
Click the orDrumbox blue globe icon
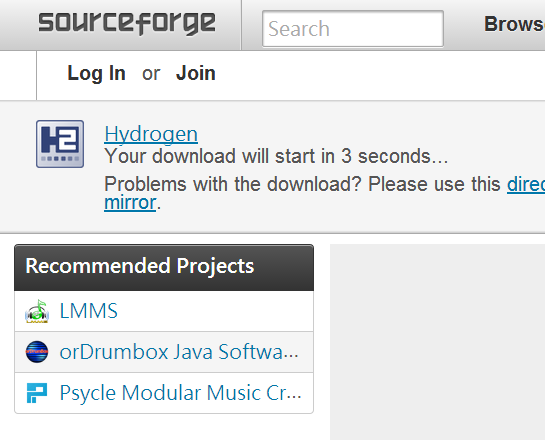pos(37,352)
